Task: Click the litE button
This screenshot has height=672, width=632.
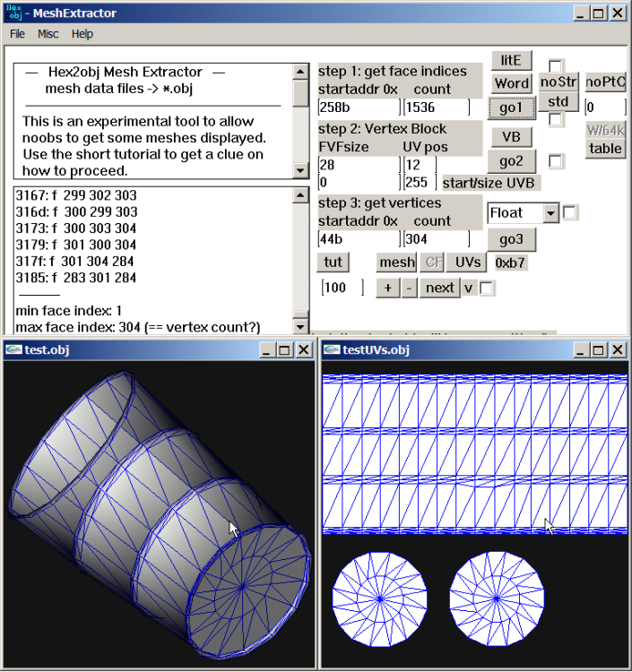Action: (511, 60)
